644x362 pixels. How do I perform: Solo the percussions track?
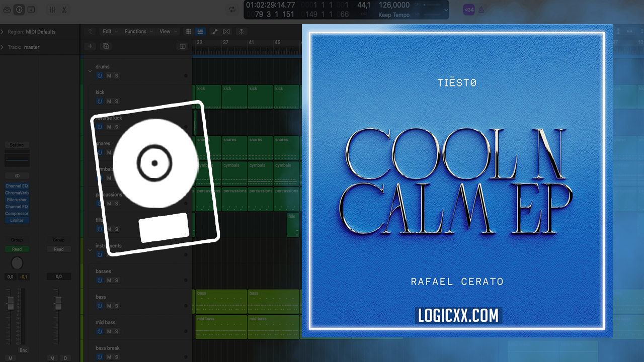click(x=117, y=204)
